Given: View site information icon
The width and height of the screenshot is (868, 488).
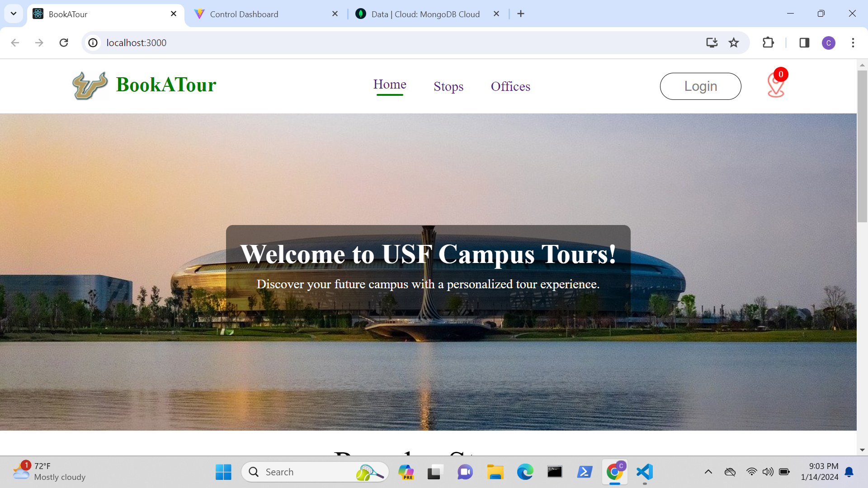Looking at the screenshot, I should pyautogui.click(x=93, y=42).
